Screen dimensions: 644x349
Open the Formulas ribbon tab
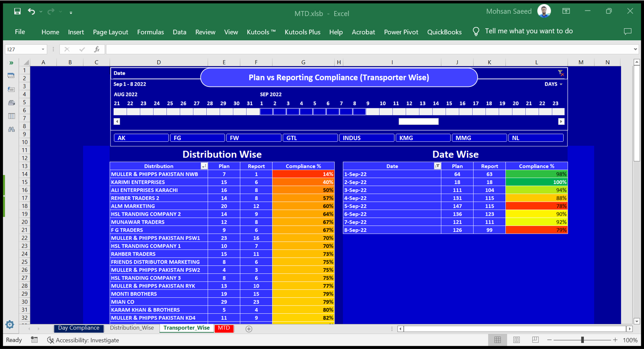click(150, 32)
